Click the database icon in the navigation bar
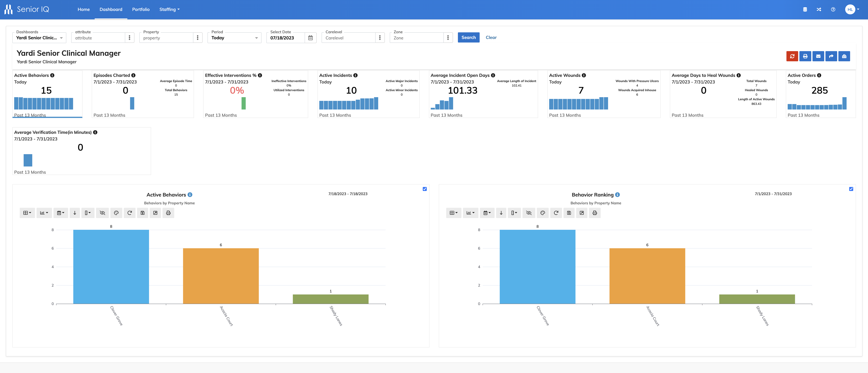Image resolution: width=868 pixels, height=373 pixels. (x=805, y=9)
